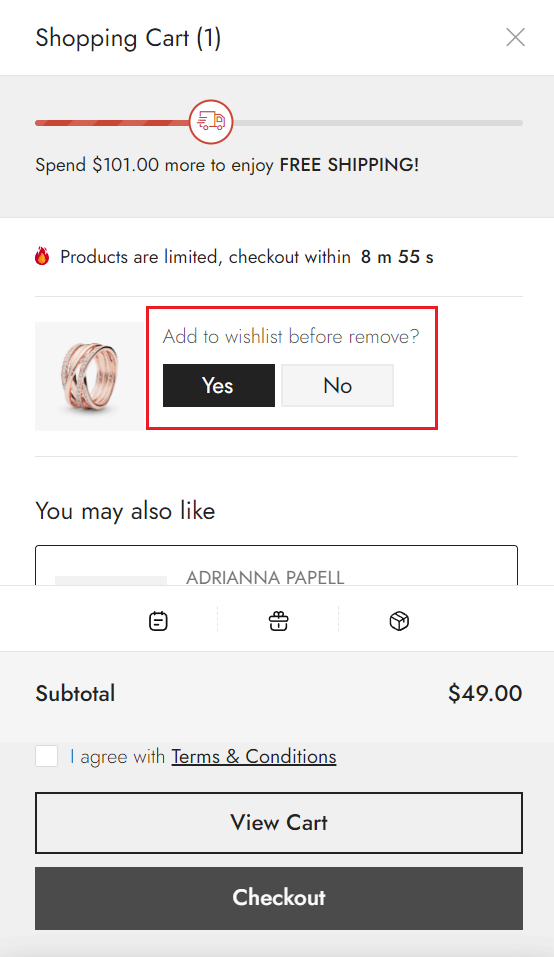Open the order note icon
This screenshot has height=957, width=554.
(x=158, y=621)
